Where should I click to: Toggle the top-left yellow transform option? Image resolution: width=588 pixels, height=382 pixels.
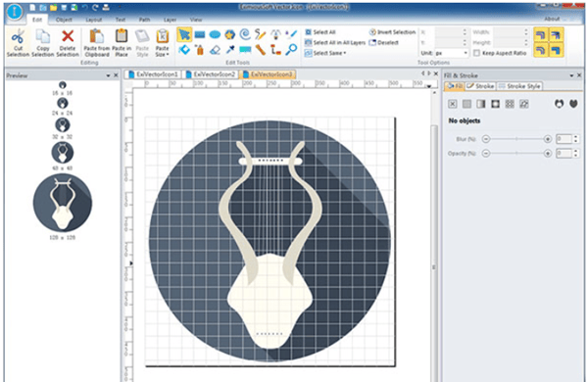(540, 35)
